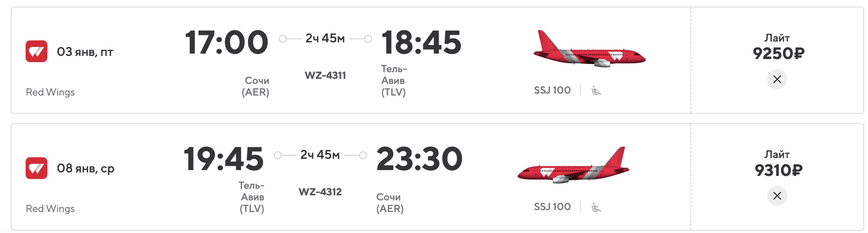Select flight number WZ-4312
Viewport: 868px width, 233px height.
click(x=320, y=192)
